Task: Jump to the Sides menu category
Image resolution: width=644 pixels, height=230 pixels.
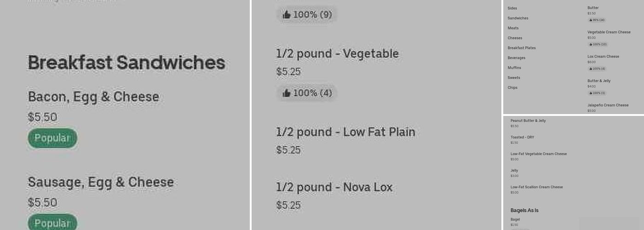Action: [x=512, y=8]
